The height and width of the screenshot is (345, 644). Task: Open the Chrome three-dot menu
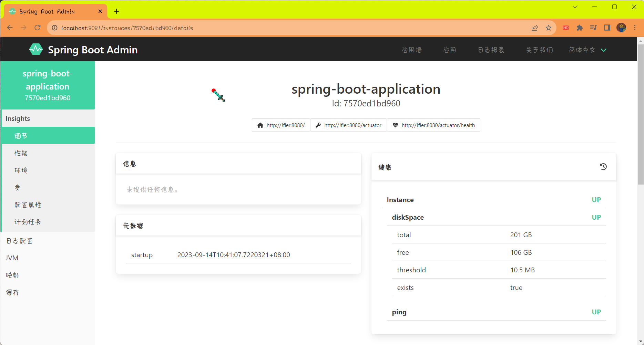(635, 28)
